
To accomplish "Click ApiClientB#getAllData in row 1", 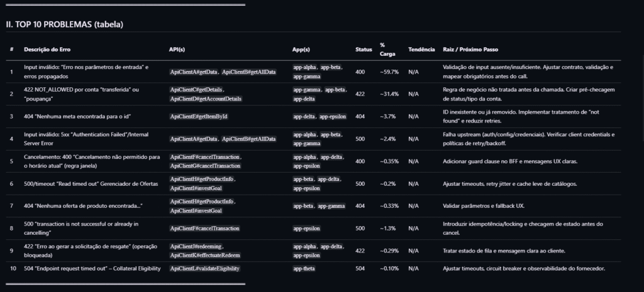I will [x=249, y=72].
